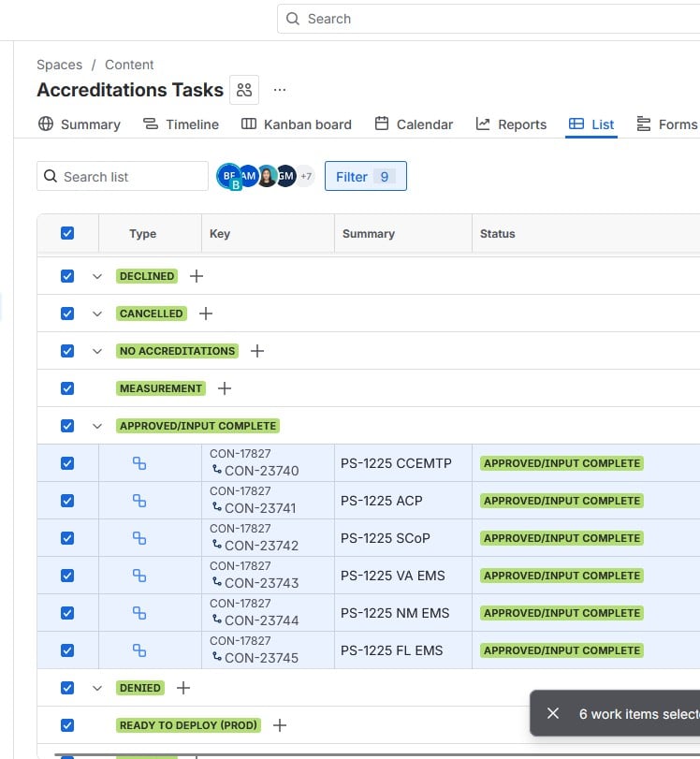Switch to the Kanban board tab
The image size is (700, 759).
[297, 124]
